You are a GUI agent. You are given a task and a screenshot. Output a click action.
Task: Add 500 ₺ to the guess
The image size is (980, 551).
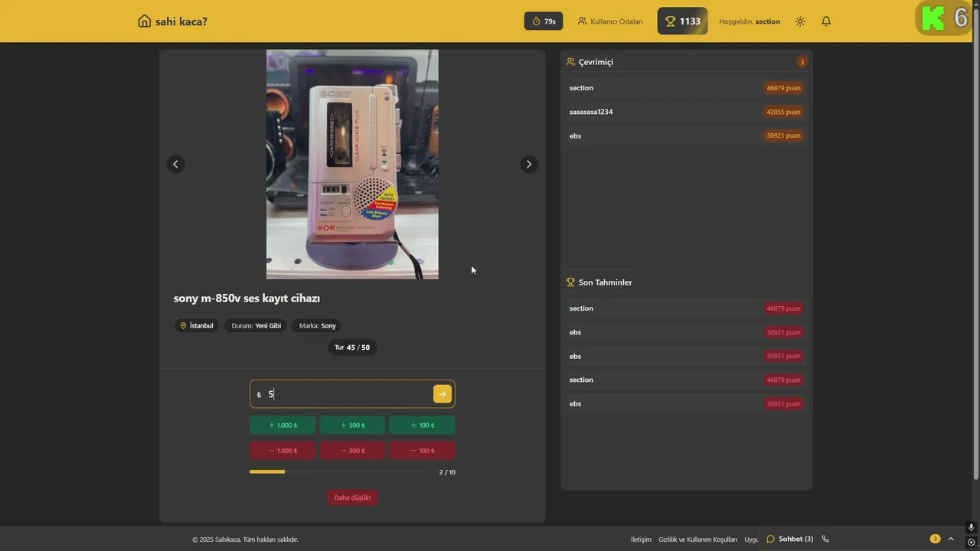coord(352,425)
